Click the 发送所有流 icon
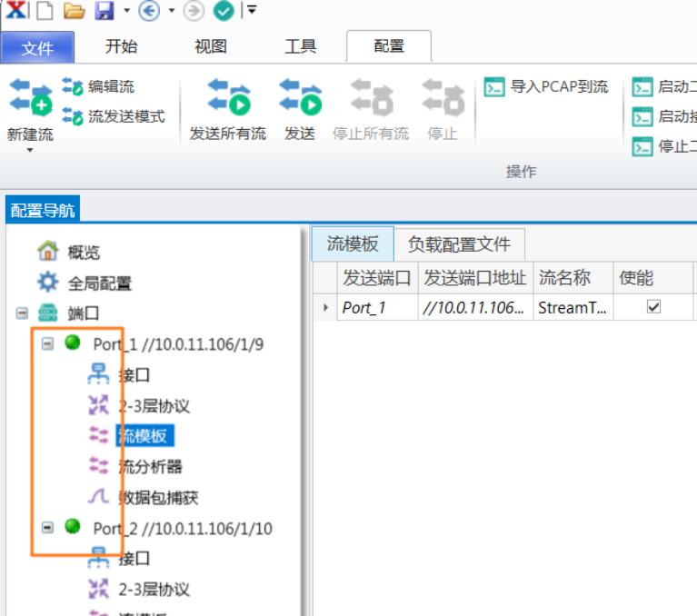Viewport: 697px width, 616px height. (228, 96)
